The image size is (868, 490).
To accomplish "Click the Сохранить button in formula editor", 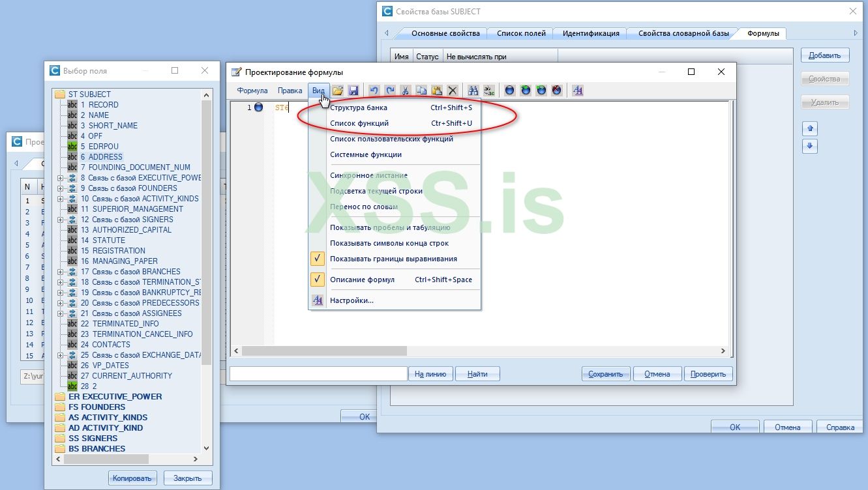I will click(606, 374).
